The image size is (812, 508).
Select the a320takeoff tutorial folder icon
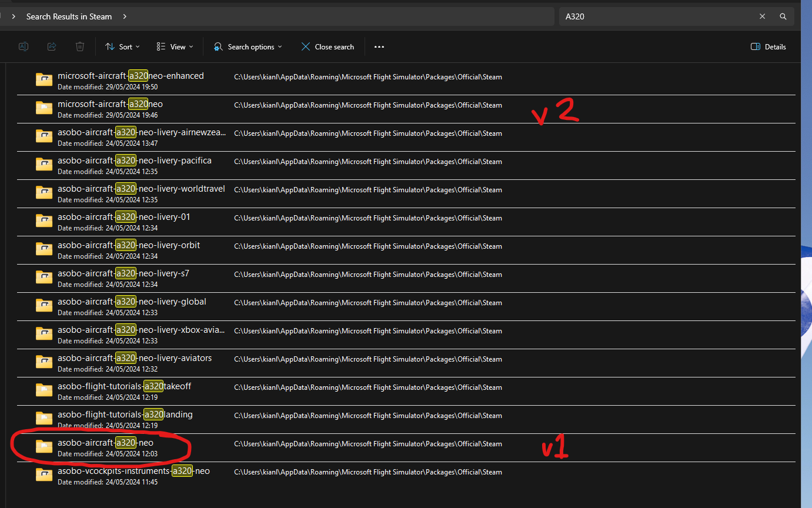coord(44,390)
